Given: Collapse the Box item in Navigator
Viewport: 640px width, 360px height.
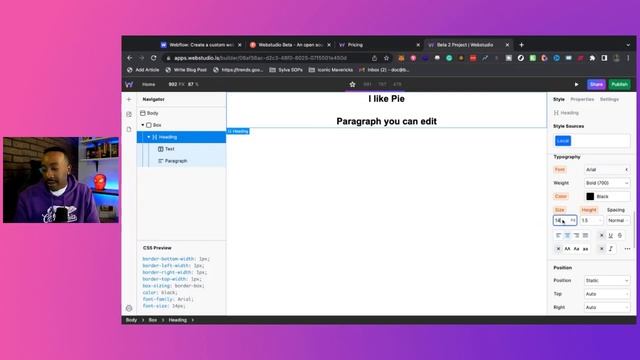Looking at the screenshot, I should (x=143, y=125).
